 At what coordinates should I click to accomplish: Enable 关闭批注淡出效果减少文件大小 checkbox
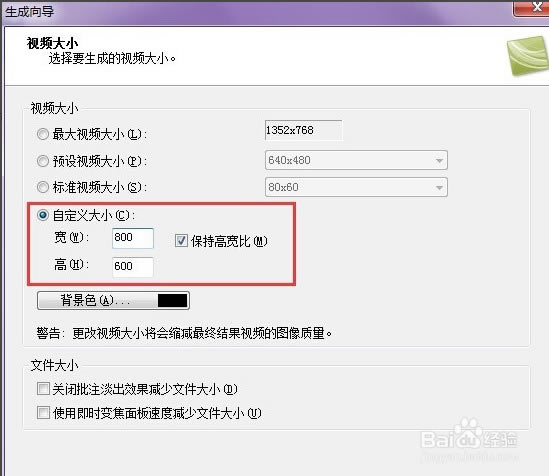43,388
